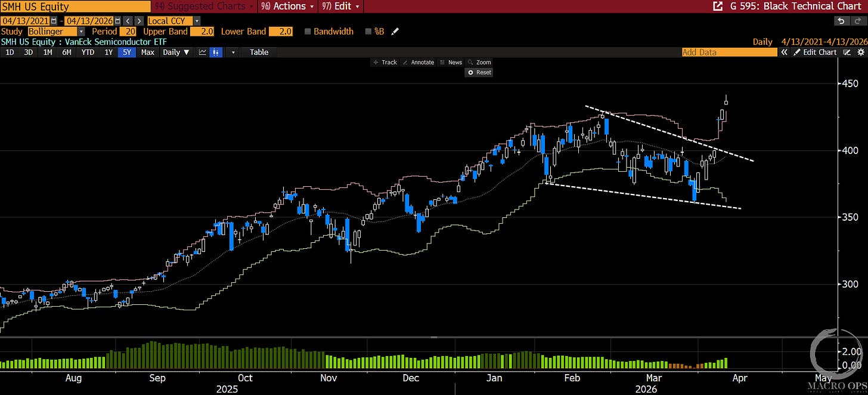This screenshot has height=395, width=868.
Task: Open the start date calendar picker icon
Action: tap(54, 21)
